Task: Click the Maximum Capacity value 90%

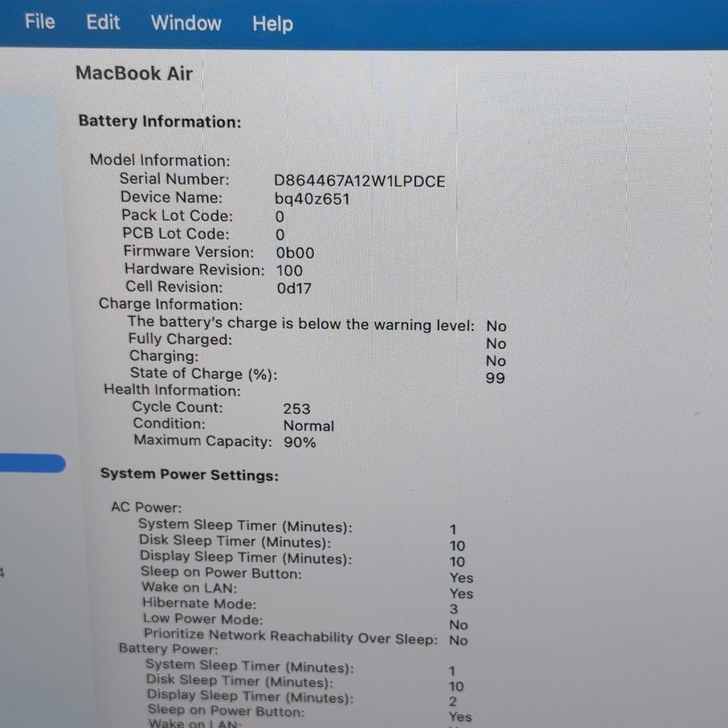Action: (x=300, y=442)
